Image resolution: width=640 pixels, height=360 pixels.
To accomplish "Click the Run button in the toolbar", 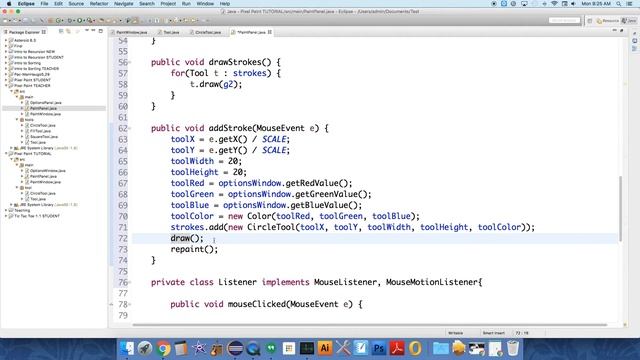I will click(x=80, y=20).
